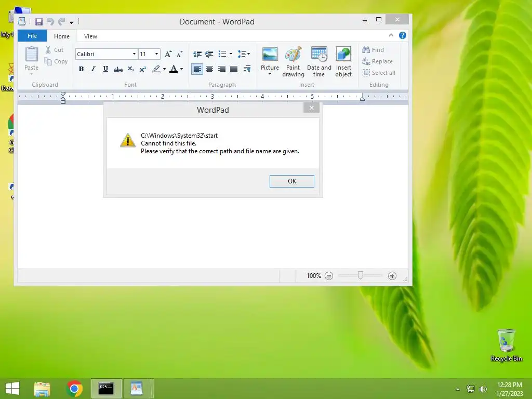Click the zoom out minus button
This screenshot has height=399, width=532.
click(329, 276)
